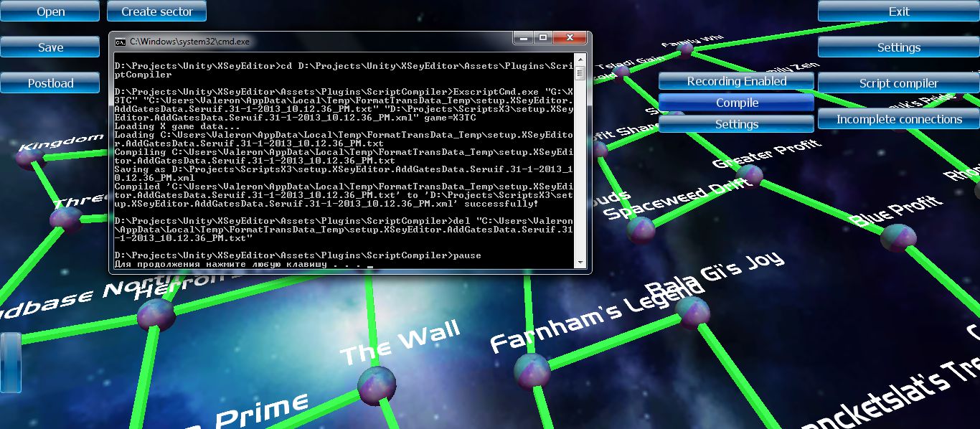
Task: Select the Farnham's Legend sector sphere
Action: tap(532, 371)
